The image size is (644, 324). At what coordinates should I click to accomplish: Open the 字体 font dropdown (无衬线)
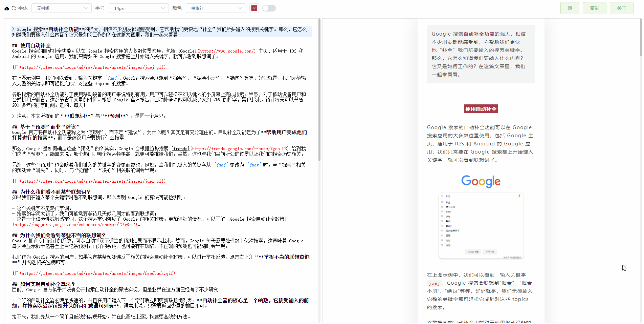(62, 8)
